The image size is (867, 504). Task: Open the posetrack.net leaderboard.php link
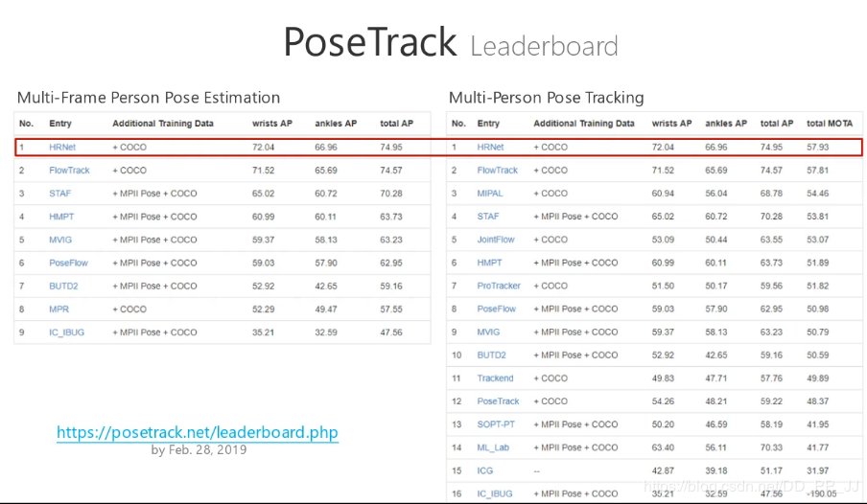click(x=198, y=432)
